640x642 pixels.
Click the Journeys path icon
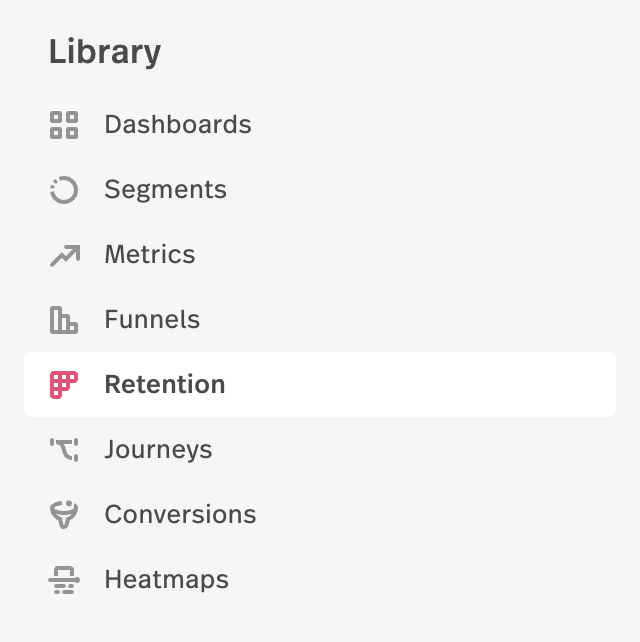point(64,450)
